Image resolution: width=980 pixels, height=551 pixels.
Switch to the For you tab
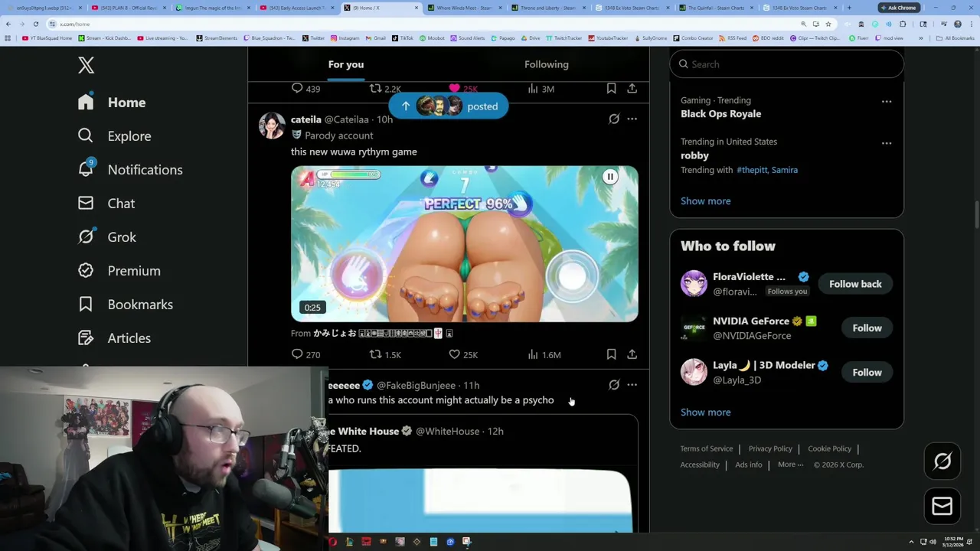click(x=346, y=64)
